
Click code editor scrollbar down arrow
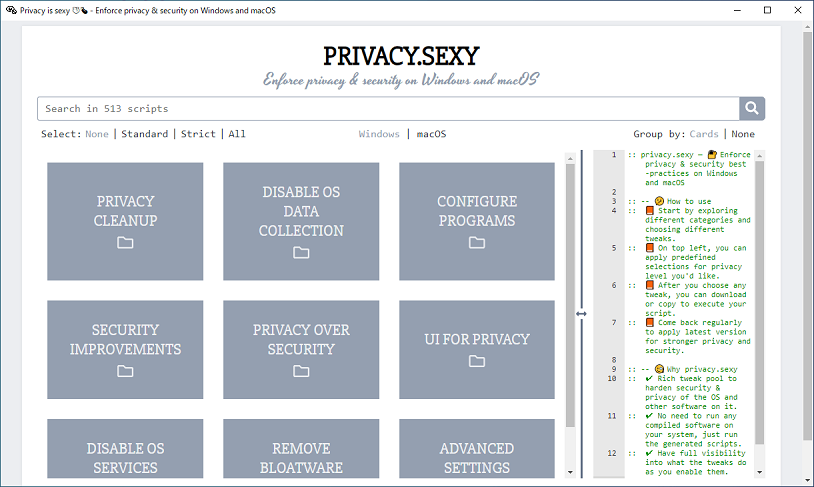[x=759, y=472]
